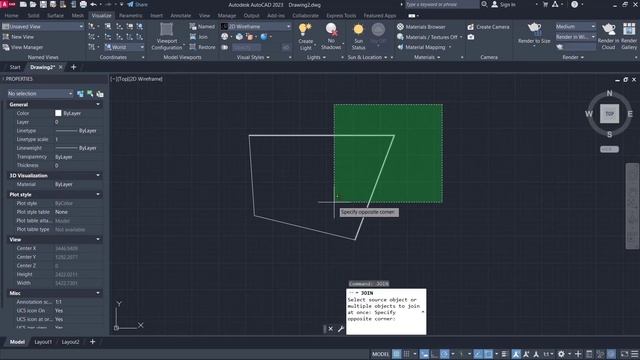The image size is (640, 360).
Task: Click the customize wrench icon by command line
Action: click(x=341, y=329)
